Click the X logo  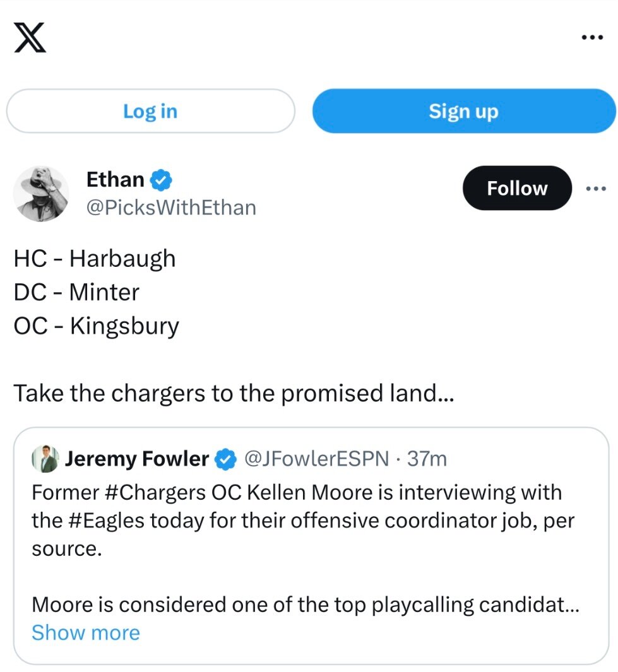click(29, 38)
